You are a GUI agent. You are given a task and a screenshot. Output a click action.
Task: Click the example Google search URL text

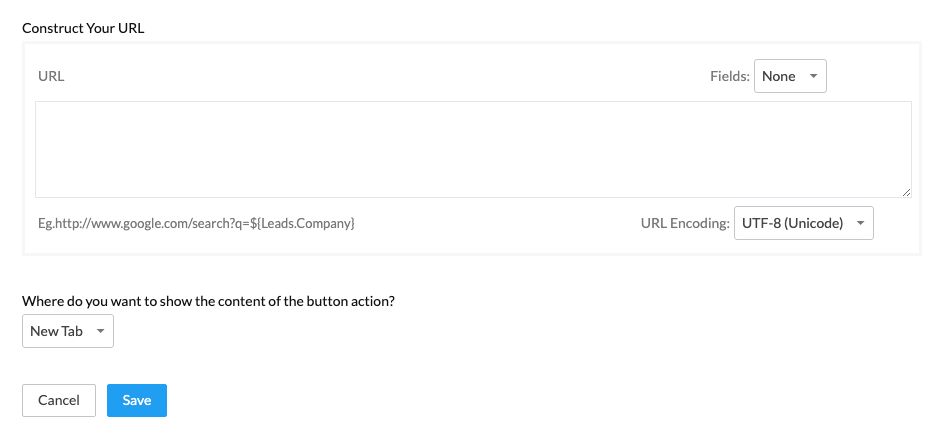196,223
